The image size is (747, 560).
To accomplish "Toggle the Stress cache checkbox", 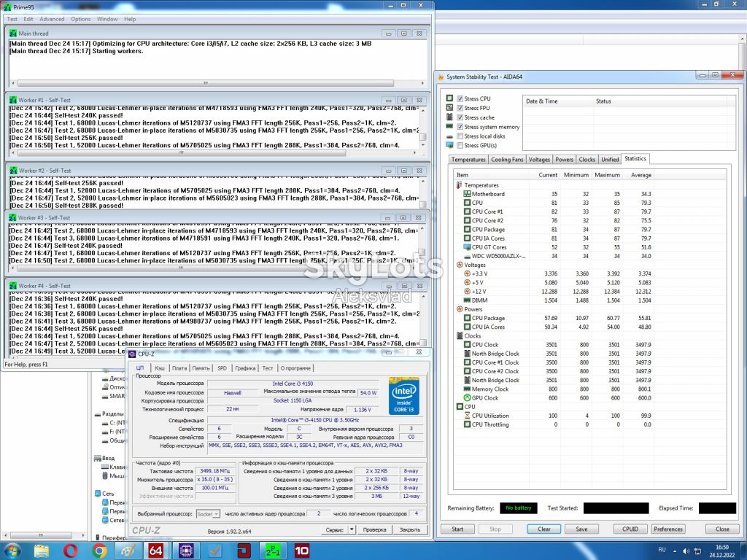I will point(460,117).
